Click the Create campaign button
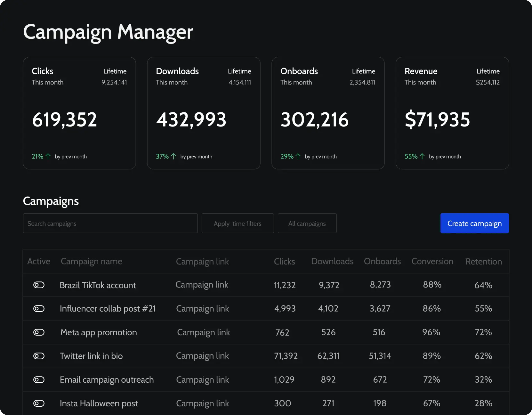 coord(474,223)
